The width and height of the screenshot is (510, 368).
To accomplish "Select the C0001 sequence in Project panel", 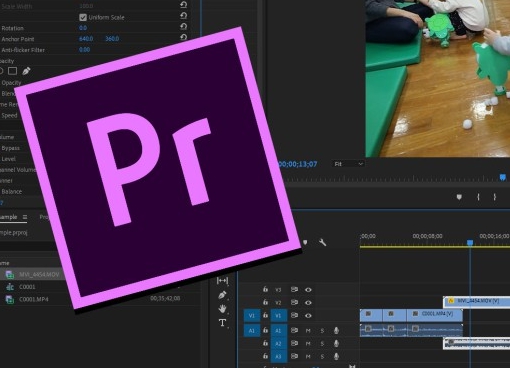I will tap(27, 287).
